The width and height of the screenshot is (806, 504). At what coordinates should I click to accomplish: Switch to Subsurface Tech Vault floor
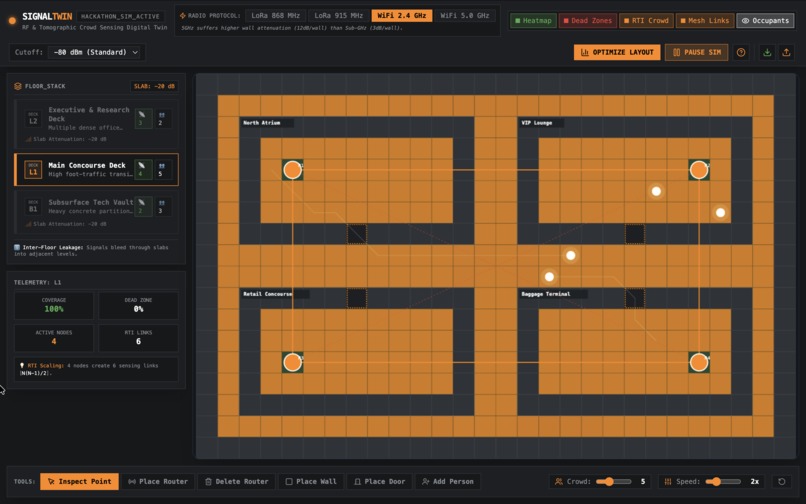pos(97,212)
